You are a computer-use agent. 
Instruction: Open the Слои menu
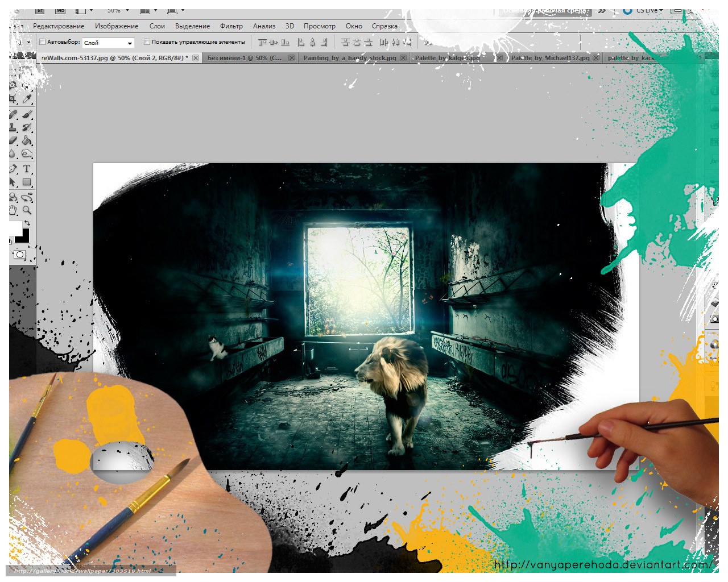coord(157,26)
